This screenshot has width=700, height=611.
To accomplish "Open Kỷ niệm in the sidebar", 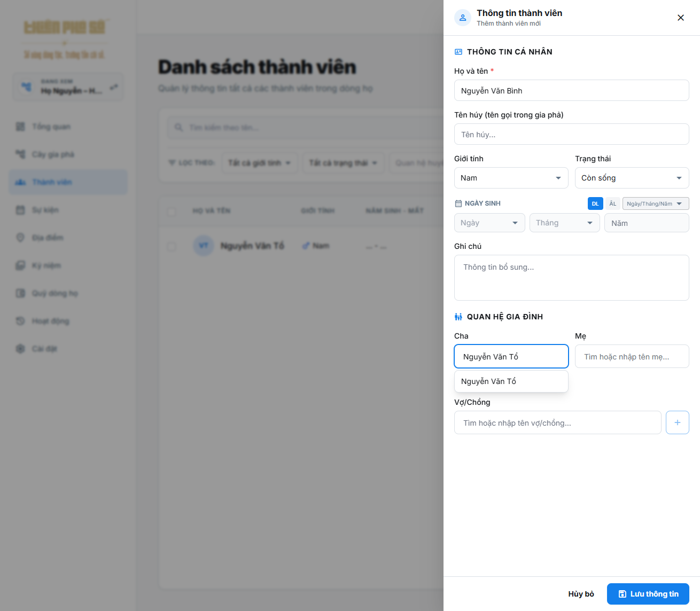I will 68,265.
